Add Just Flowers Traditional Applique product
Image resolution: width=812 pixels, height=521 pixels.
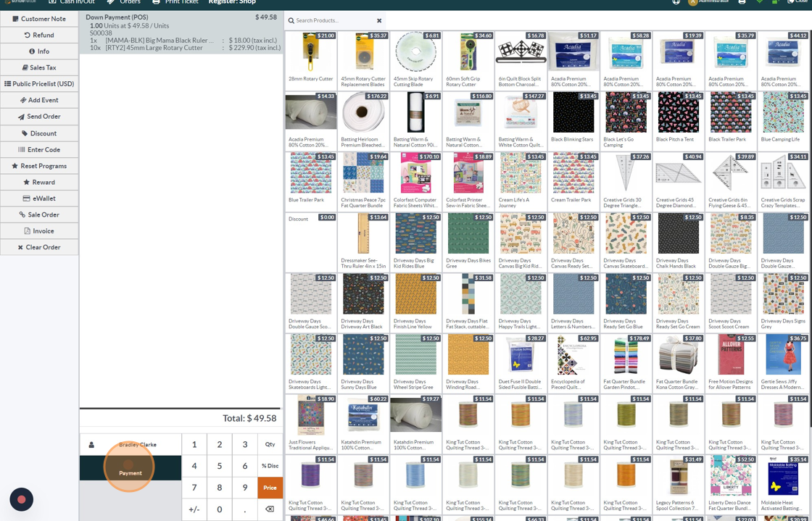[x=311, y=424]
